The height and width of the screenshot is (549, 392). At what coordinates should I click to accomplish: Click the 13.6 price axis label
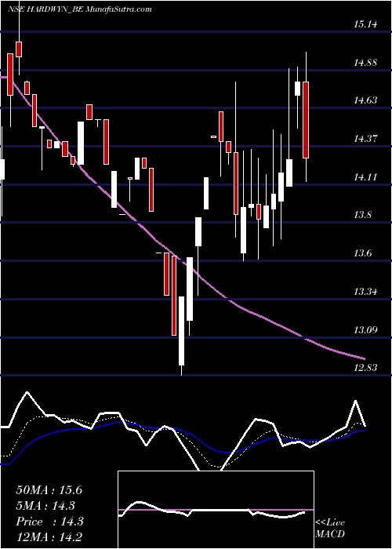[x=362, y=254]
